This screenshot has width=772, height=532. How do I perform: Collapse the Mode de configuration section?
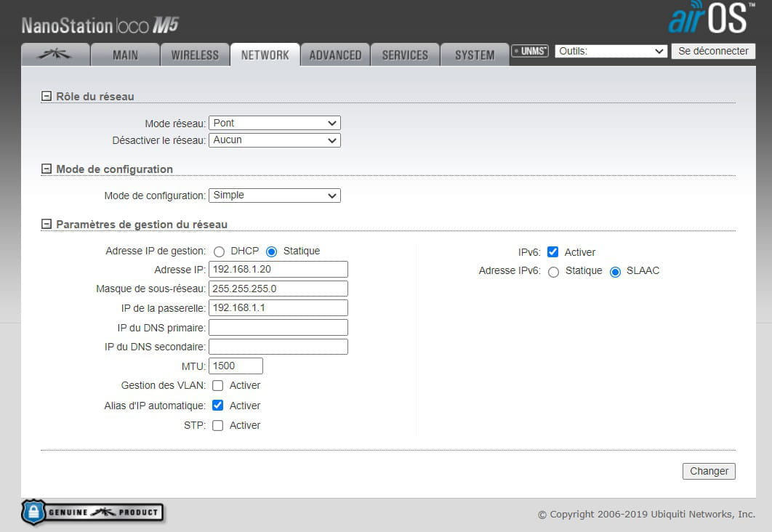click(x=47, y=169)
